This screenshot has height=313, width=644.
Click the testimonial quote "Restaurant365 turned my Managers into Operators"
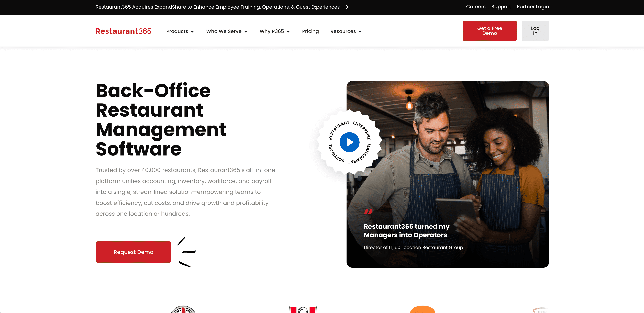406,230
